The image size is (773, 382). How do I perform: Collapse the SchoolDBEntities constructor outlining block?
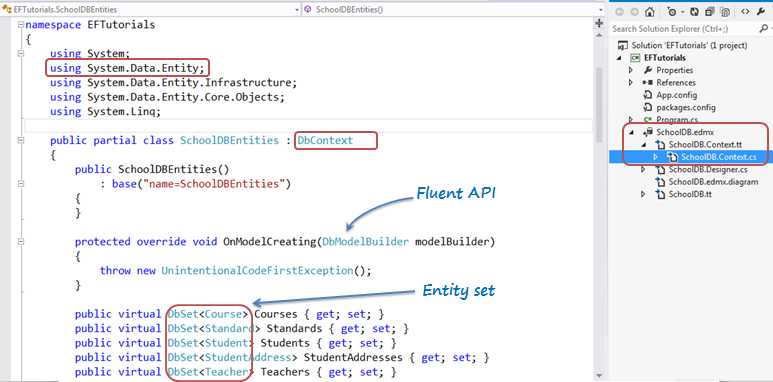click(21, 184)
